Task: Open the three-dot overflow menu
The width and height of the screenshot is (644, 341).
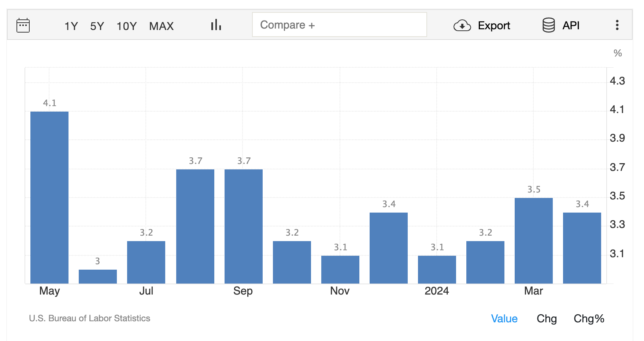Action: coord(617,25)
